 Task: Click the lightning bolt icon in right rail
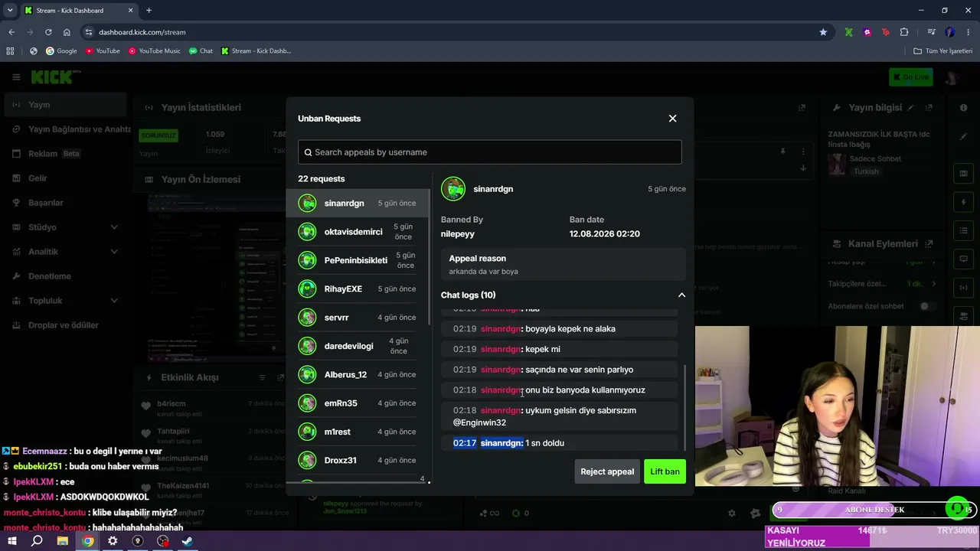click(964, 203)
